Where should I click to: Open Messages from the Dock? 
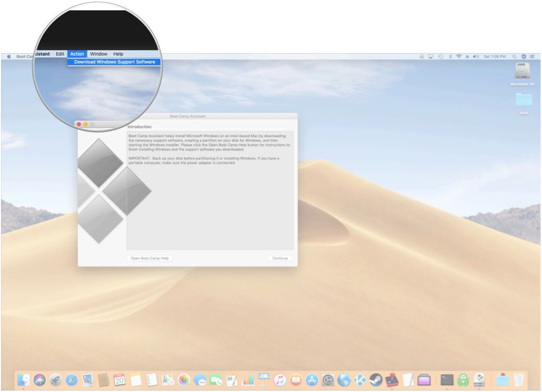pyautogui.click(x=201, y=380)
